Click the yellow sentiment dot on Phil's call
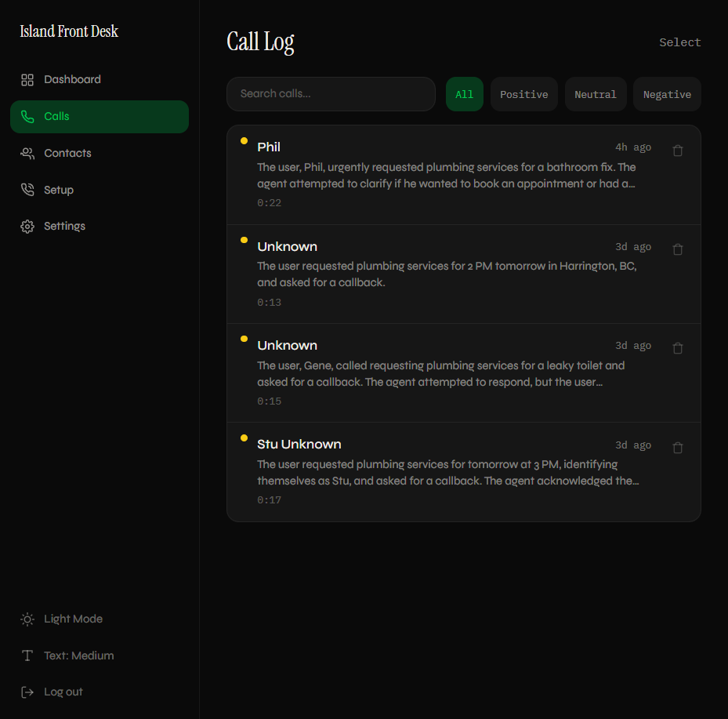 [244, 141]
